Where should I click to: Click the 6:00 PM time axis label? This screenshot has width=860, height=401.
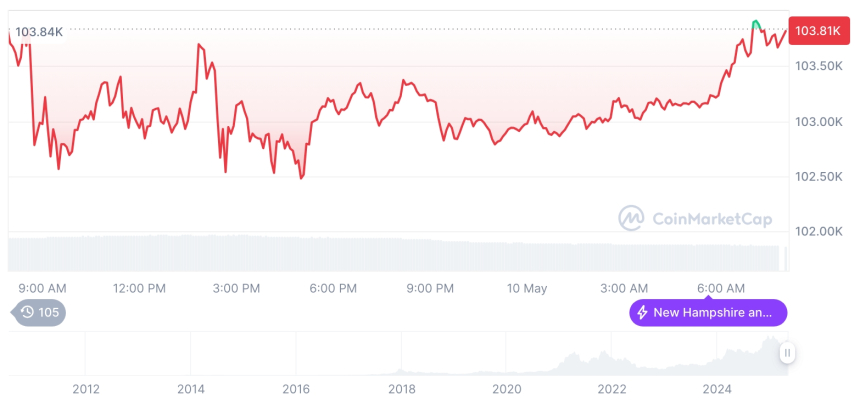click(333, 288)
